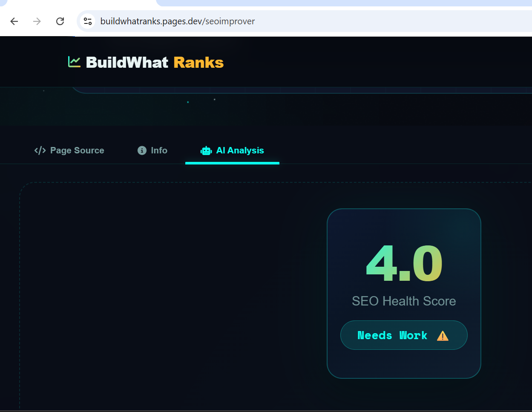Image resolution: width=532 pixels, height=412 pixels.
Task: Click the orange Ranks logo word
Action: 198,63
